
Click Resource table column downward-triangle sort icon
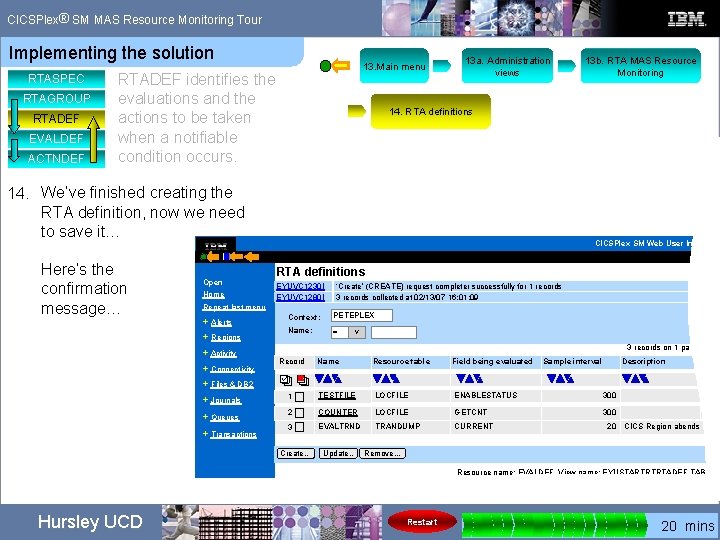click(x=377, y=379)
